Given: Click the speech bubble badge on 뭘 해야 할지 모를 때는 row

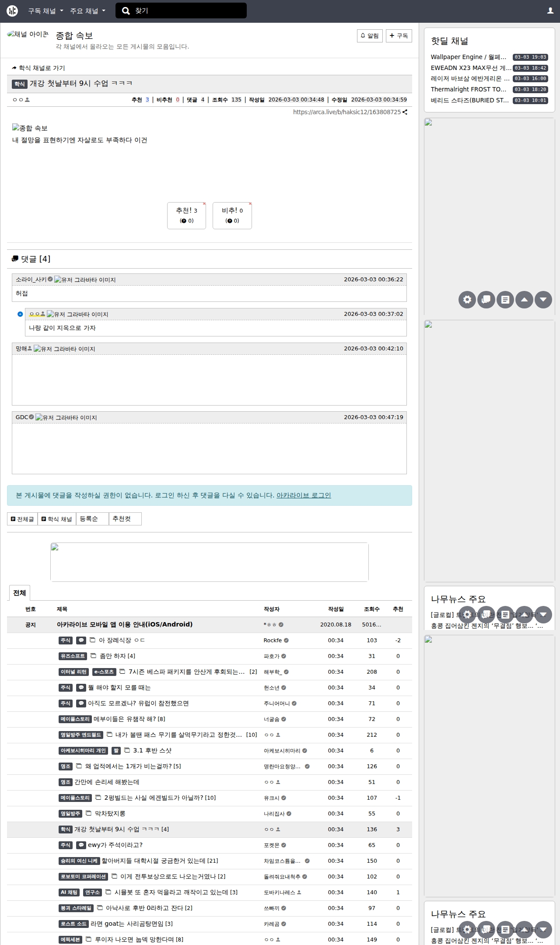Looking at the screenshot, I should pyautogui.click(x=81, y=688).
